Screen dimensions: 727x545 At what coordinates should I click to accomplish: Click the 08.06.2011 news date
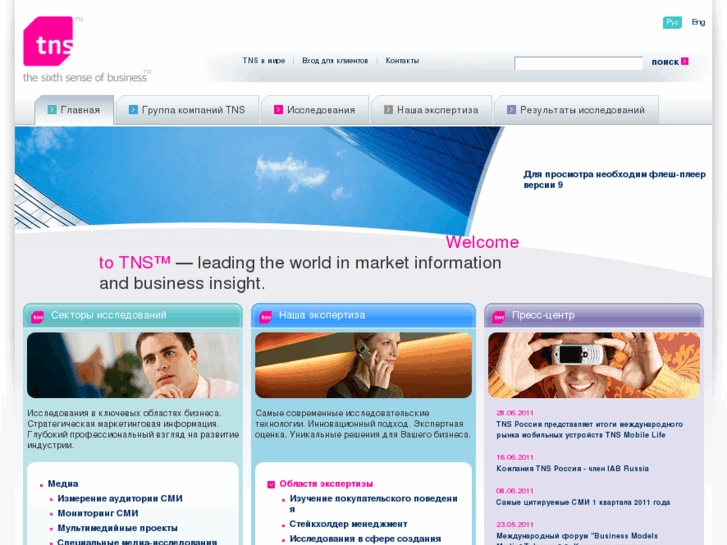coord(515,491)
